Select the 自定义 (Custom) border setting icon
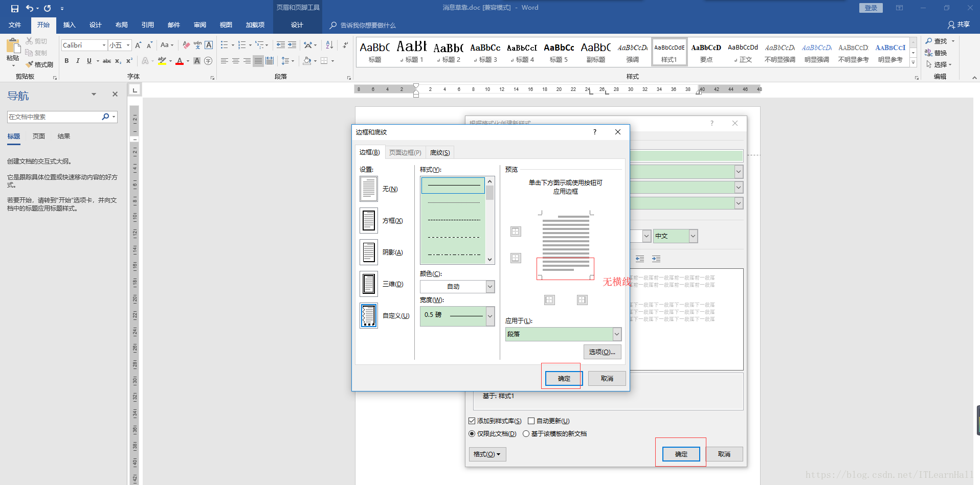This screenshot has height=485, width=980. tap(369, 316)
